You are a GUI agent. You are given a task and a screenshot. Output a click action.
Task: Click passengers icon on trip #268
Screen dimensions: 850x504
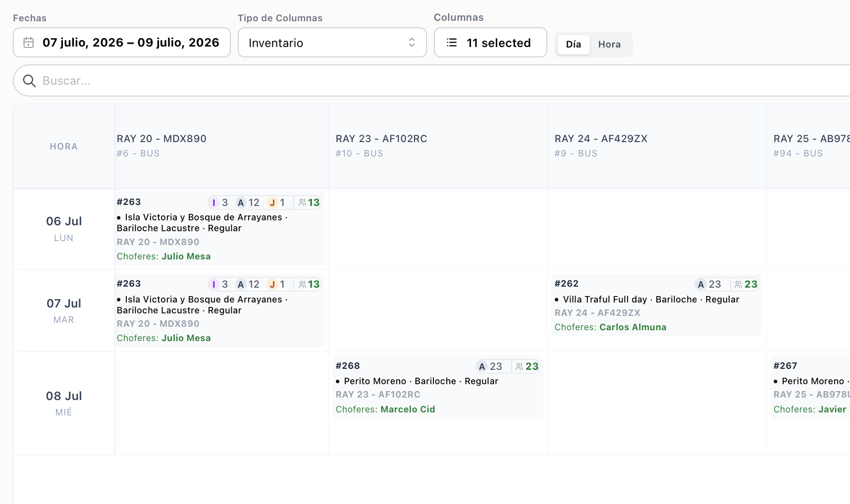click(519, 367)
